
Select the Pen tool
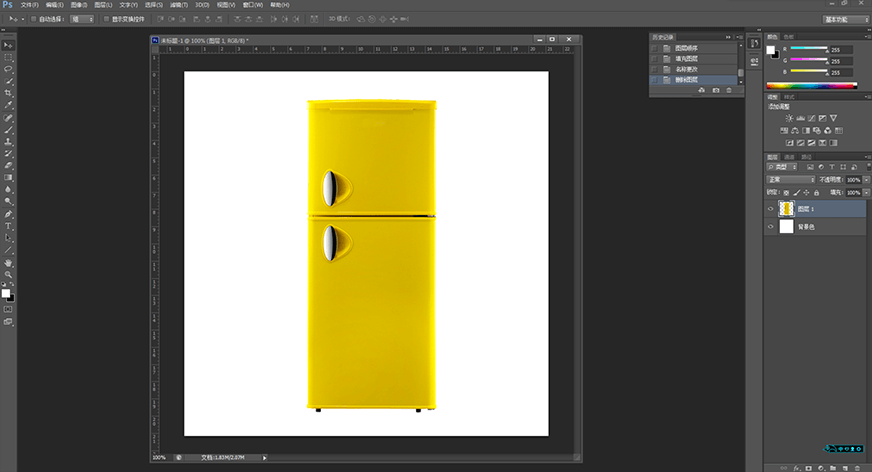coord(8,214)
